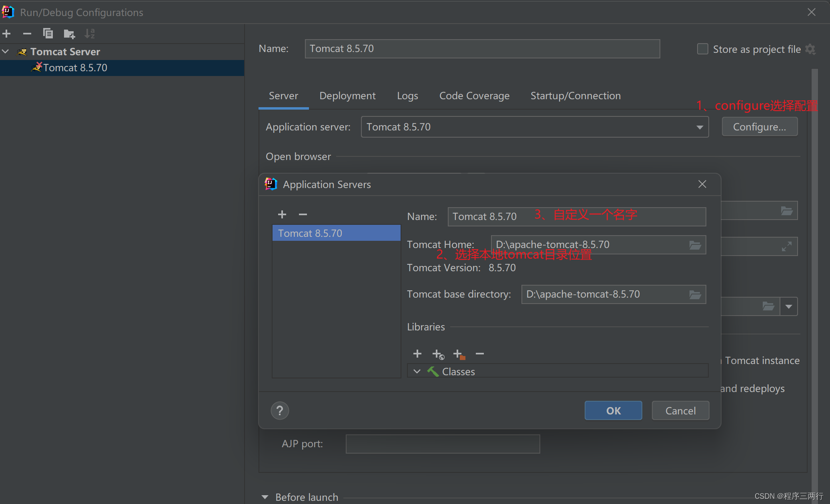The image size is (830, 504).
Task: Switch to the Deployment tab
Action: coord(347,95)
